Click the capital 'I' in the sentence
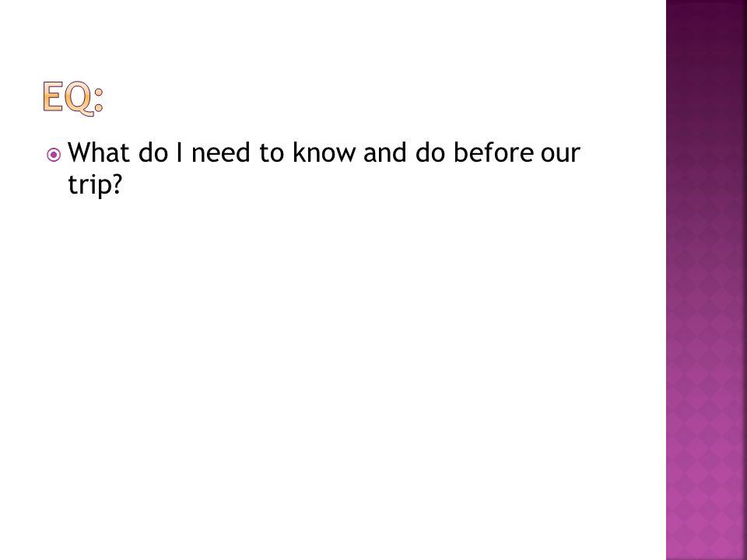The height and width of the screenshot is (560, 747). [x=180, y=152]
